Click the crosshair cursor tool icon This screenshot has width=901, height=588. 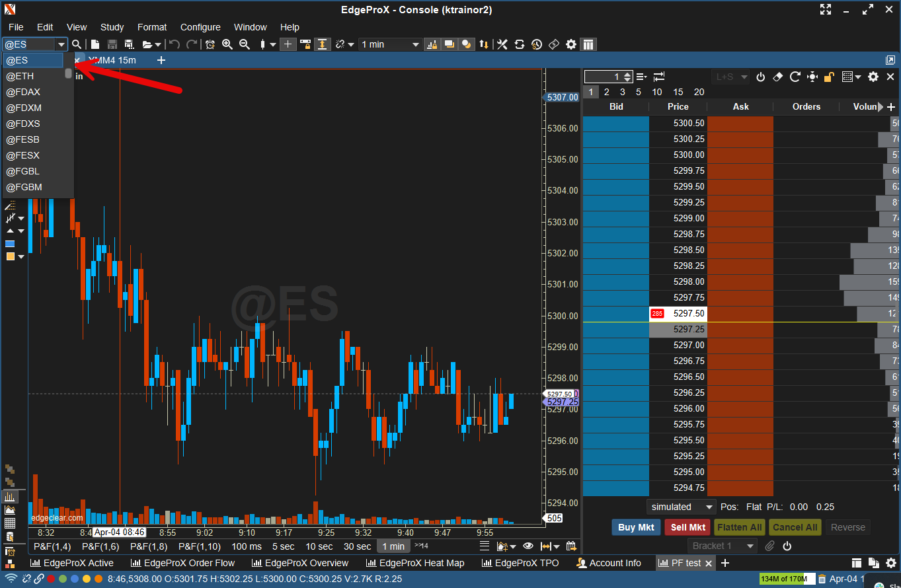[x=288, y=44]
